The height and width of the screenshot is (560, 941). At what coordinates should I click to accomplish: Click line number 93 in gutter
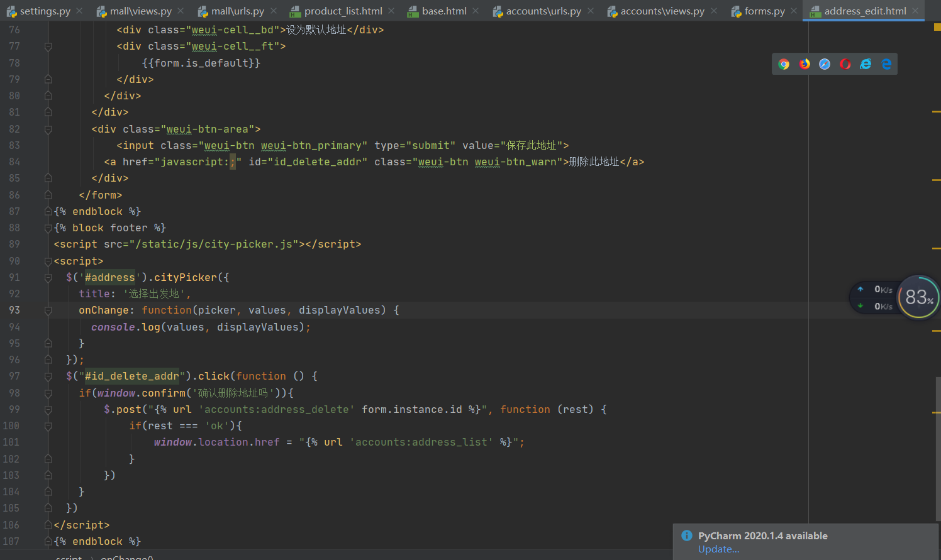(14, 310)
